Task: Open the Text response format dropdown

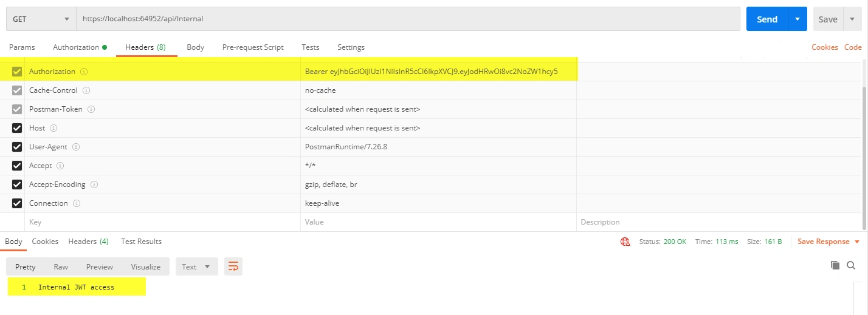Action: coord(196,266)
